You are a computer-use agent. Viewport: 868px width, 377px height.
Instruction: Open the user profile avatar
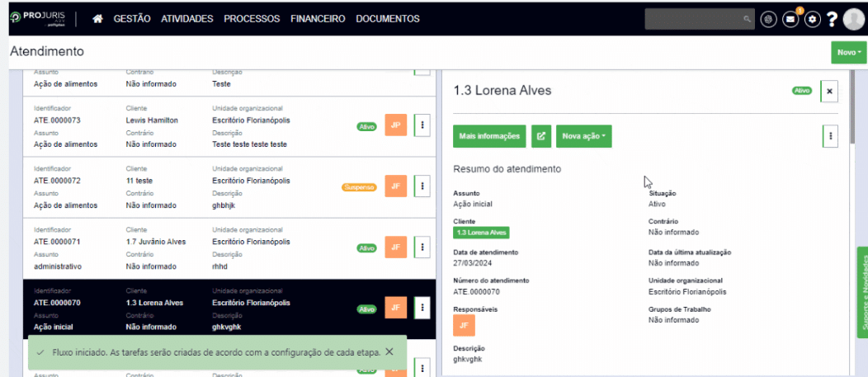tap(853, 19)
